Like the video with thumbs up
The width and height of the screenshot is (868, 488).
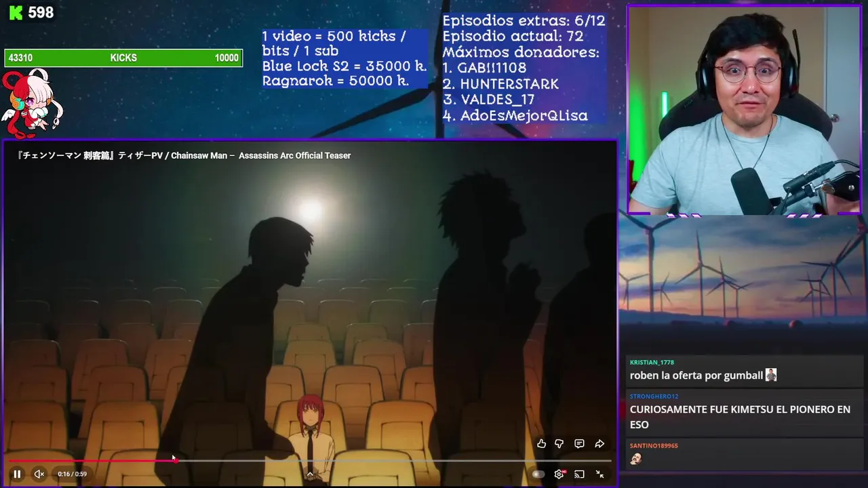[541, 444]
